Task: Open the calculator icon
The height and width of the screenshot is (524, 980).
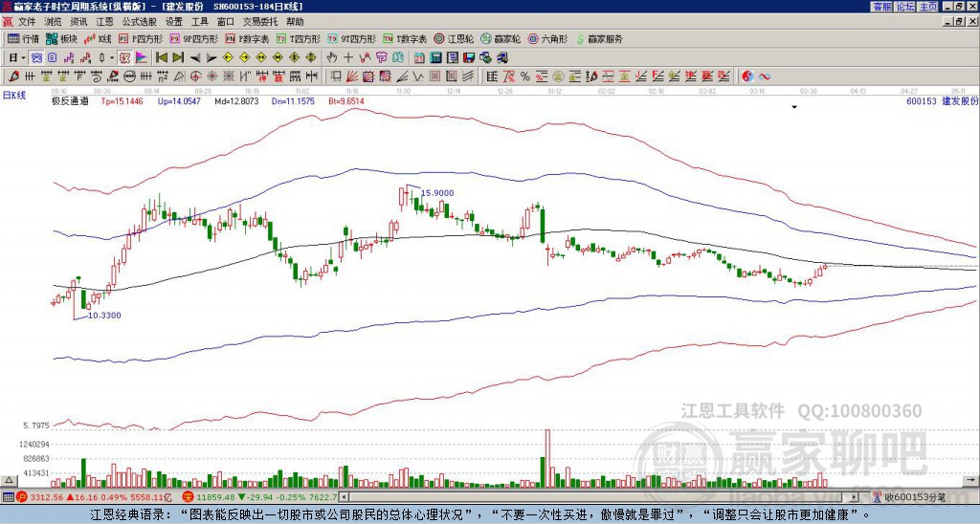Action: coord(435,58)
